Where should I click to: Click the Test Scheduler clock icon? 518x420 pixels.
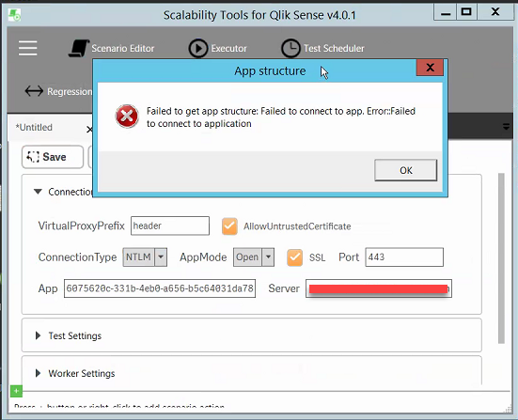(290, 48)
